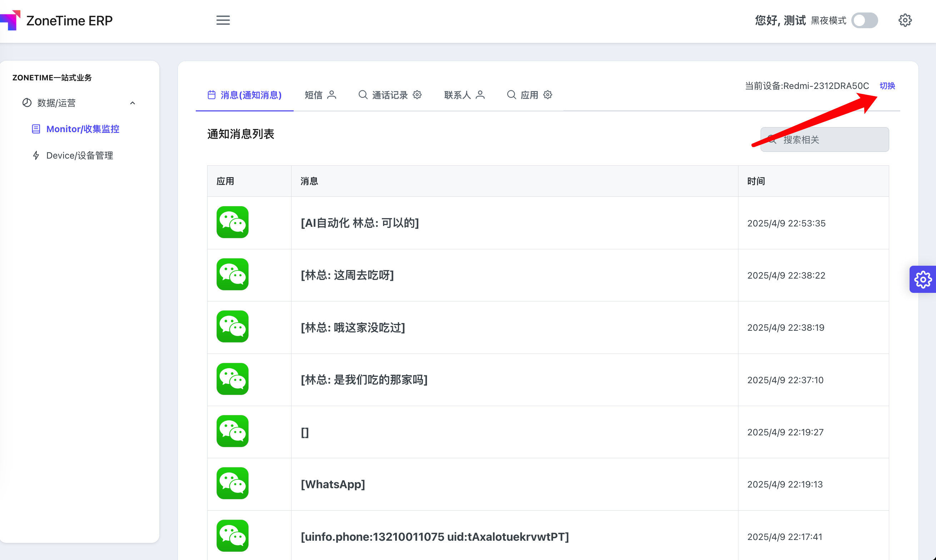
Task: Switch to the 消息(通知消息) tab
Action: pos(245,95)
